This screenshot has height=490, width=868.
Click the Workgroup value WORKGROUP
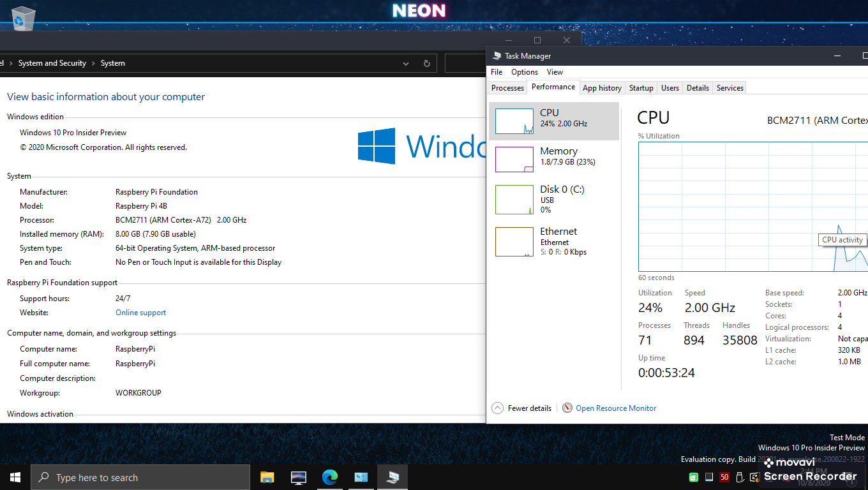(x=138, y=393)
